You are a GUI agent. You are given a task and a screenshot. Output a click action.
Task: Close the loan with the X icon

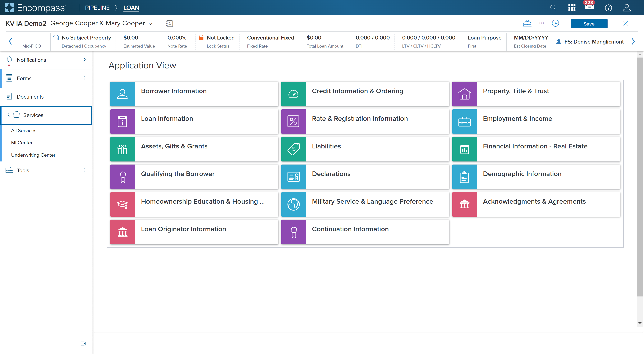point(625,23)
